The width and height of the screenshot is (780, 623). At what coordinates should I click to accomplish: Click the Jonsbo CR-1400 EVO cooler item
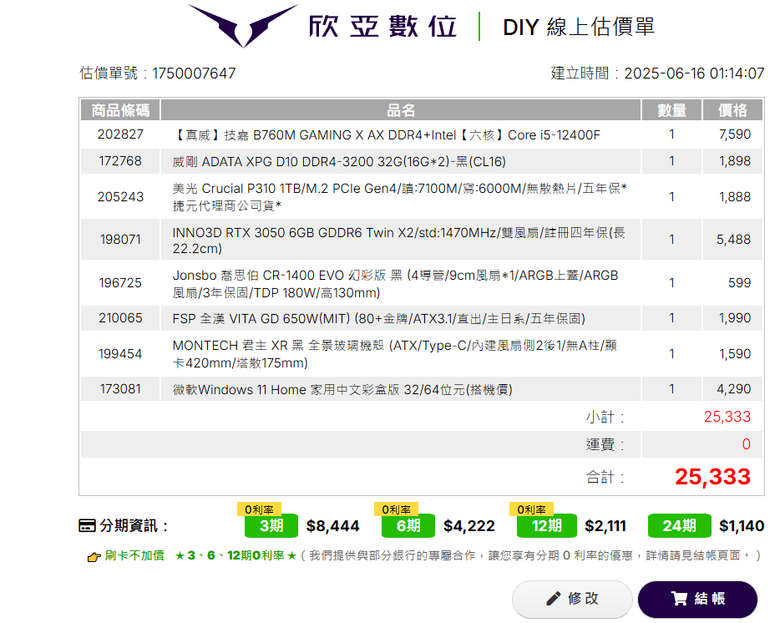395,284
